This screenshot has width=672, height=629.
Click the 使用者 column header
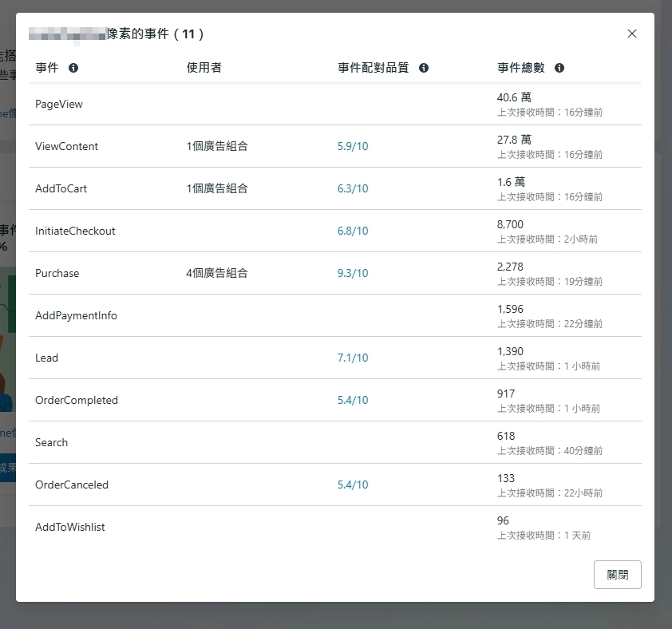204,67
